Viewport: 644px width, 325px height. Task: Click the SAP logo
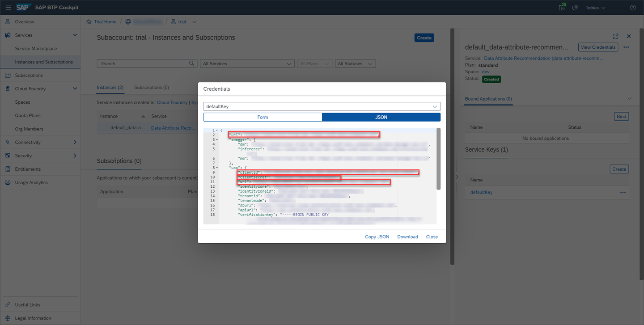23,8
